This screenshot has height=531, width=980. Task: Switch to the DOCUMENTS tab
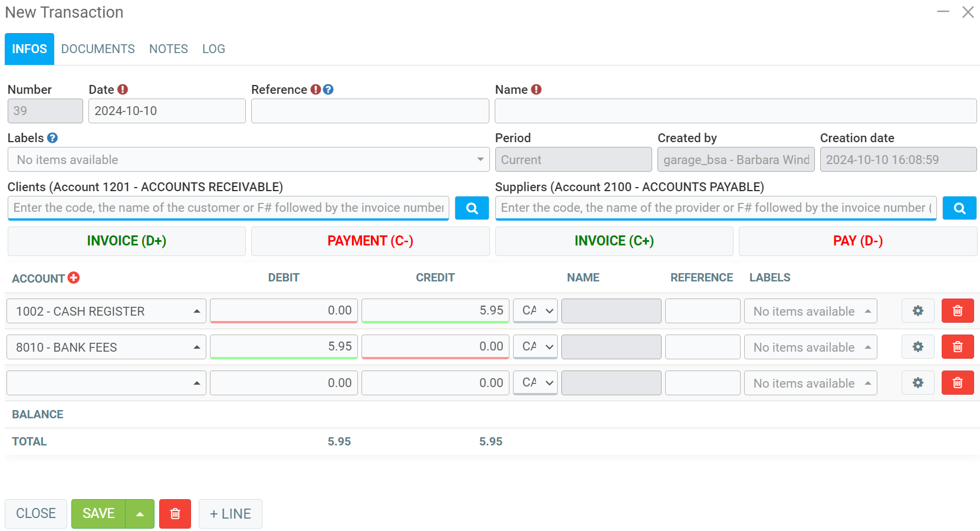[x=98, y=49]
